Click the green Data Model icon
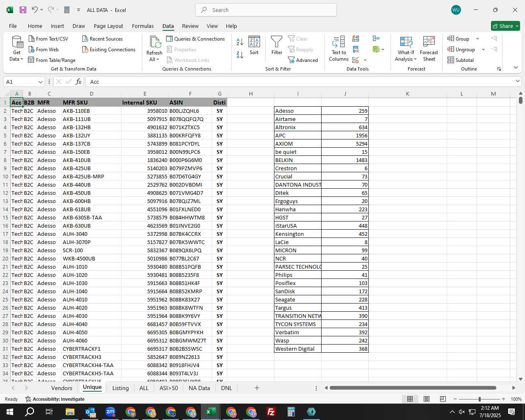This screenshot has height=420, width=525. (376, 49)
